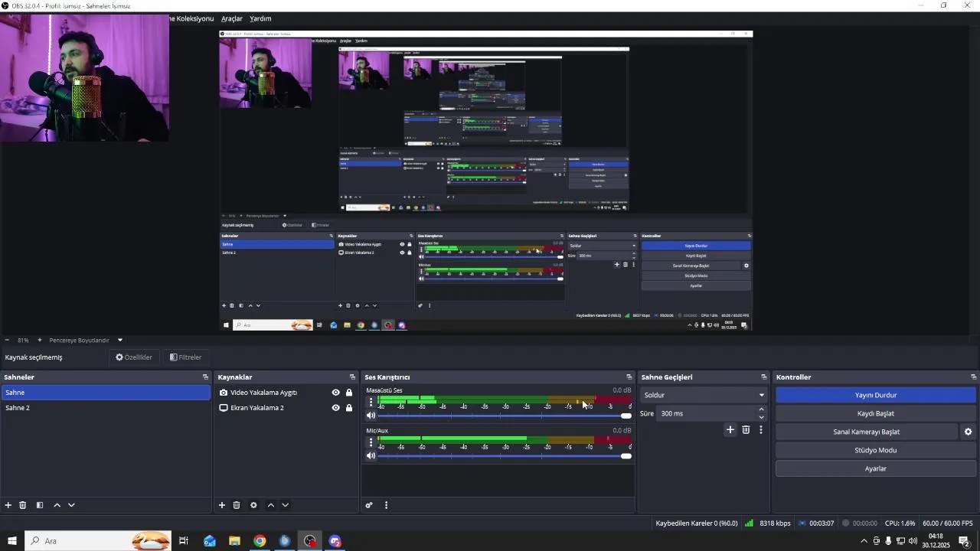Remove scene transition with trash icon
The width and height of the screenshot is (980, 551).
(x=746, y=430)
